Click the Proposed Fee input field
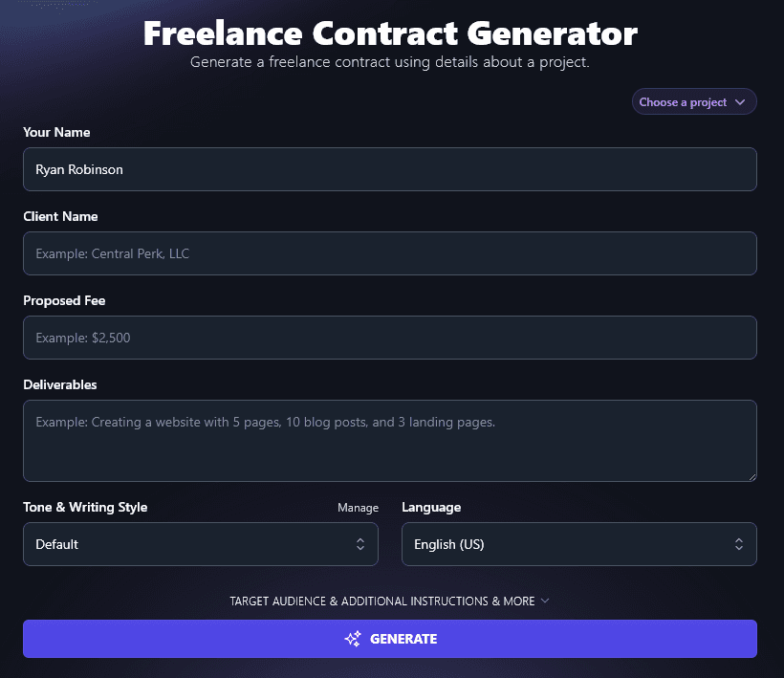 [390, 338]
